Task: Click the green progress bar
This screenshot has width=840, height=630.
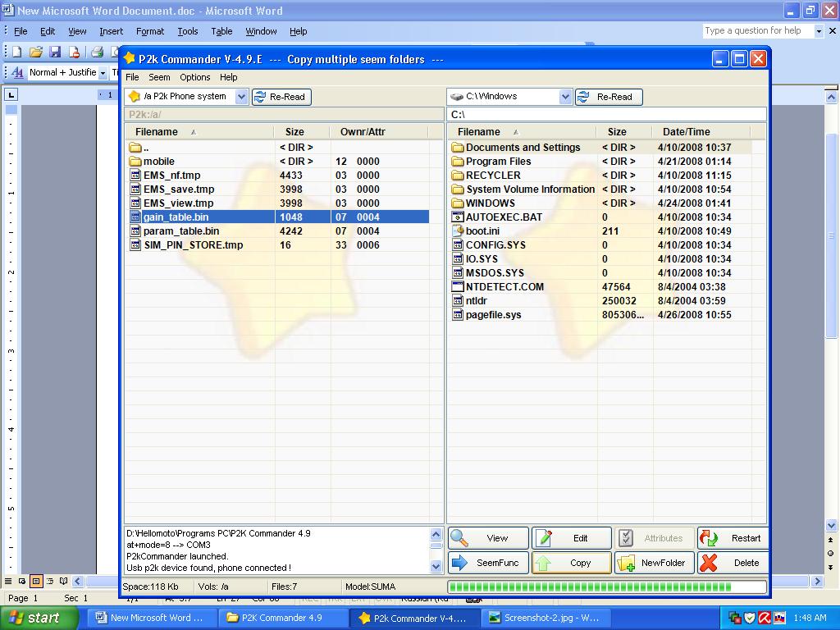Action: 606,587
